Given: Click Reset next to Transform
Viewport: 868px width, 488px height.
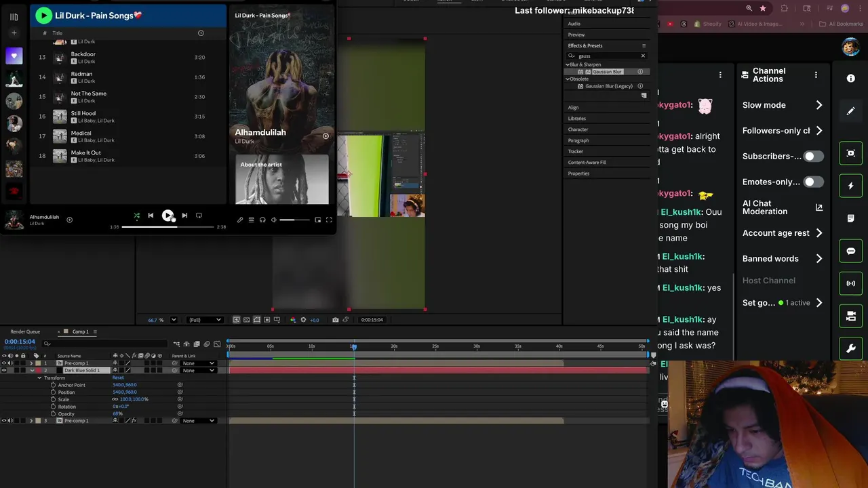Looking at the screenshot, I should pos(118,378).
